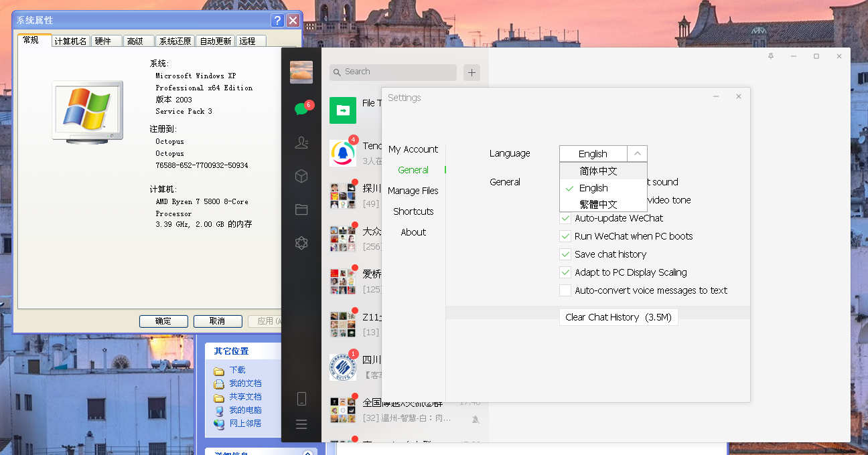Click the help question-mark button in 系统属性
The image size is (868, 455).
pyautogui.click(x=277, y=20)
